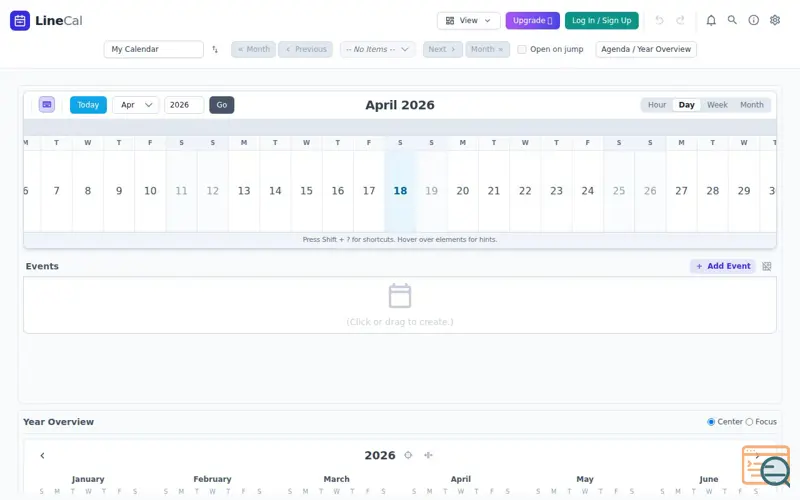
Task: Click Add Event button
Action: click(x=723, y=266)
